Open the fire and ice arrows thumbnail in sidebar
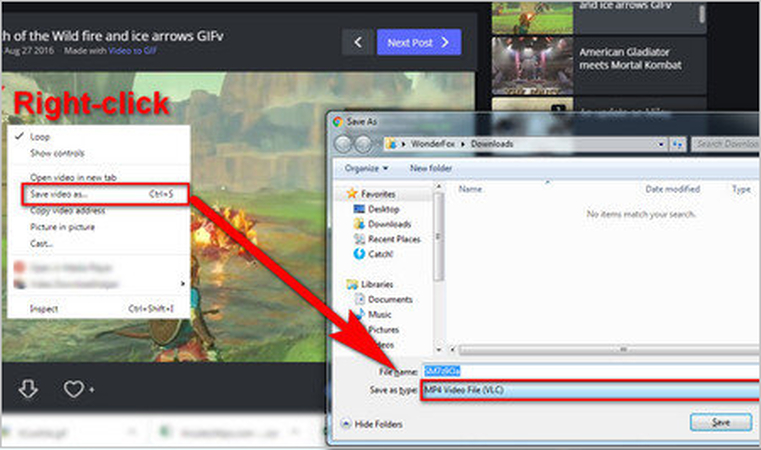 [532, 17]
